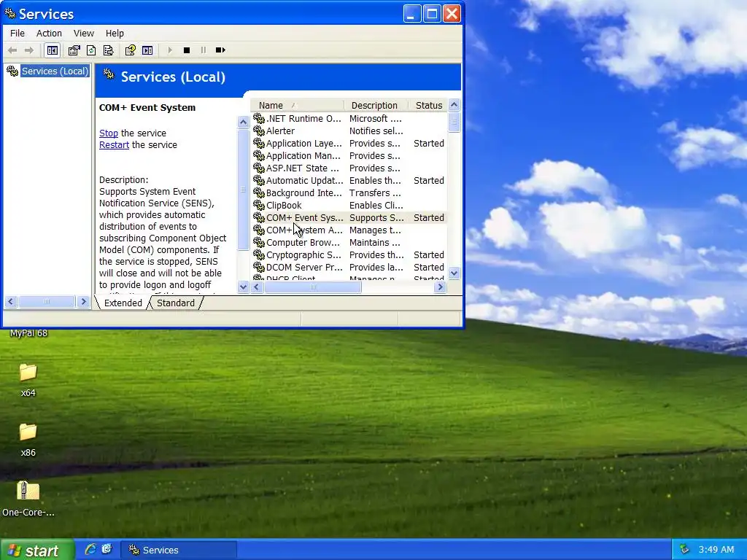Toggle the Show/Hide Action Pane toolbar icon

[x=147, y=50]
